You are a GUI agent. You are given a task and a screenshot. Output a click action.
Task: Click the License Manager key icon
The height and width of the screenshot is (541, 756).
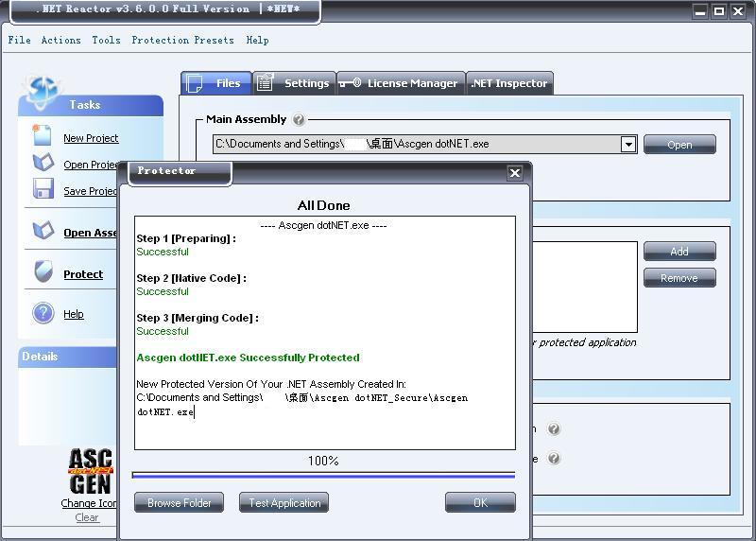pos(350,83)
